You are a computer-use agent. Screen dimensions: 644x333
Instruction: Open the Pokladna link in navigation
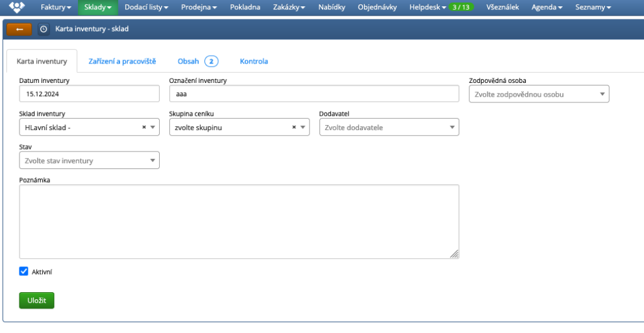point(245,8)
